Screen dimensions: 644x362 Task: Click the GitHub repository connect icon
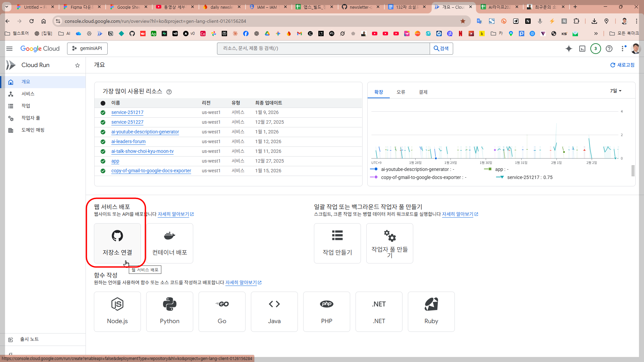117,236
